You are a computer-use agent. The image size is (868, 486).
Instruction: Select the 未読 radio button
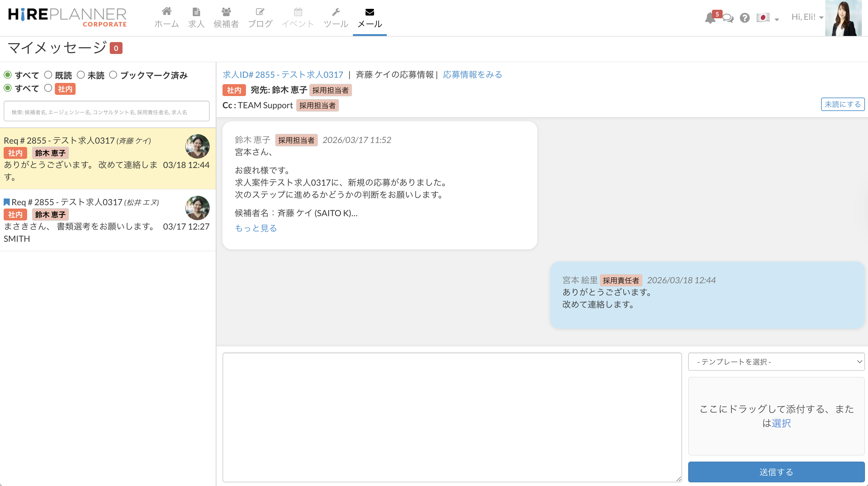(x=81, y=75)
